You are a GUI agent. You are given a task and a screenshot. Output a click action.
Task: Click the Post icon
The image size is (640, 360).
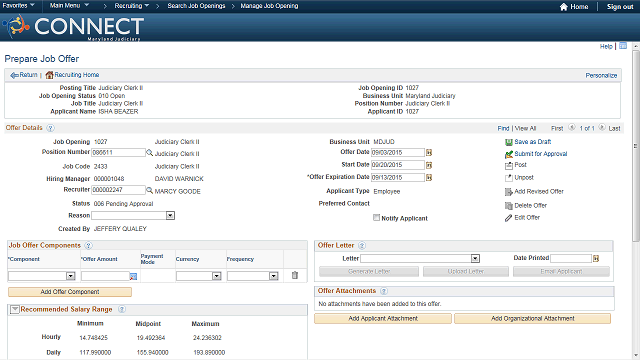[509, 165]
